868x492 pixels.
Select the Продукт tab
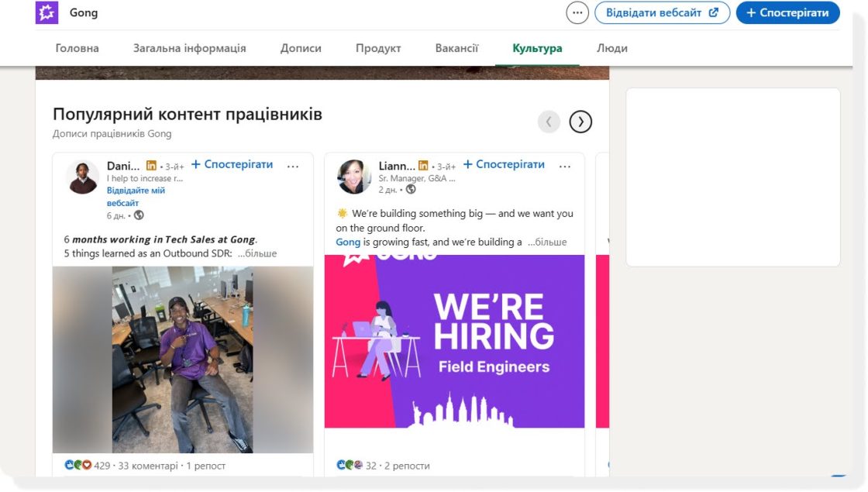click(x=378, y=48)
